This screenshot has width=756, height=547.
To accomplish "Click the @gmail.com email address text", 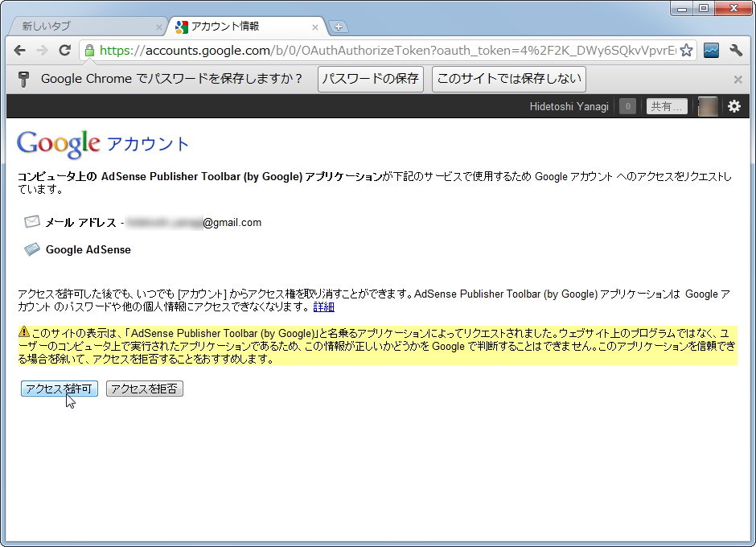I will coord(232,222).
